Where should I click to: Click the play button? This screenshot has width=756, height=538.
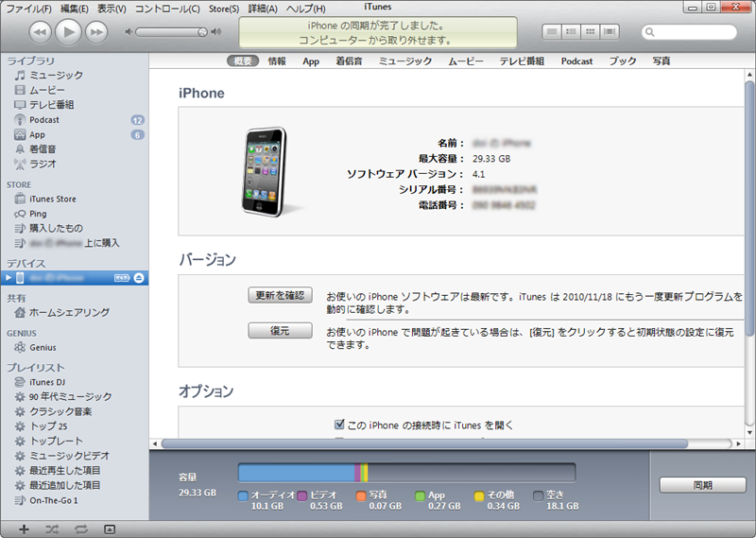click(68, 32)
